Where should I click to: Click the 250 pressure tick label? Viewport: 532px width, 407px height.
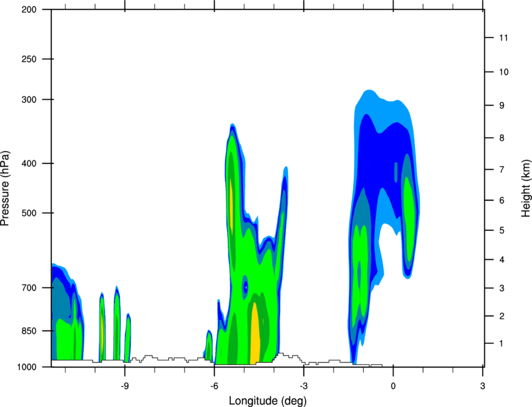coord(29,59)
